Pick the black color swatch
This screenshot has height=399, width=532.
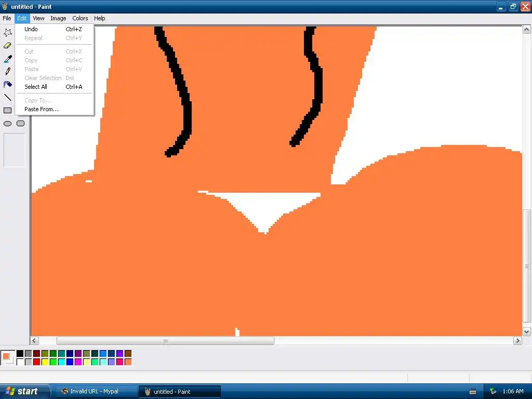click(x=20, y=354)
